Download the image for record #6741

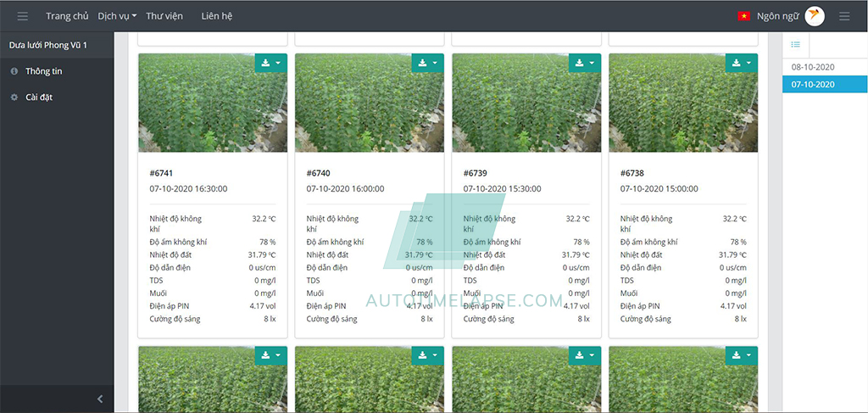click(x=265, y=63)
